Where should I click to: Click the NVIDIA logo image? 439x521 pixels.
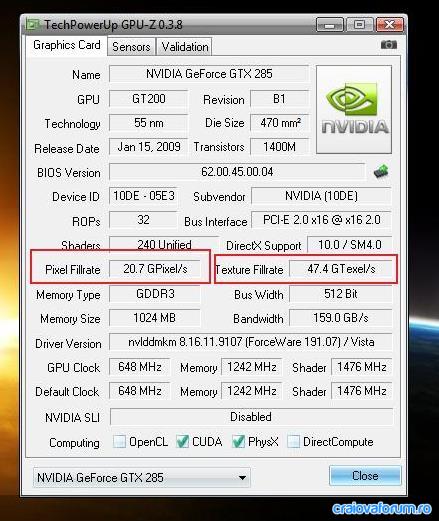coord(354,109)
